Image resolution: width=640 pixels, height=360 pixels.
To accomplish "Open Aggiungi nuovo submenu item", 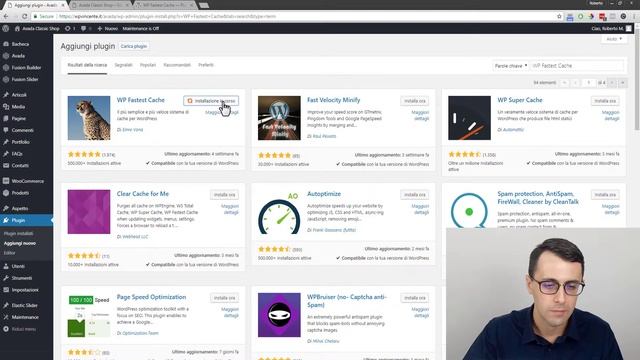I will [x=20, y=243].
